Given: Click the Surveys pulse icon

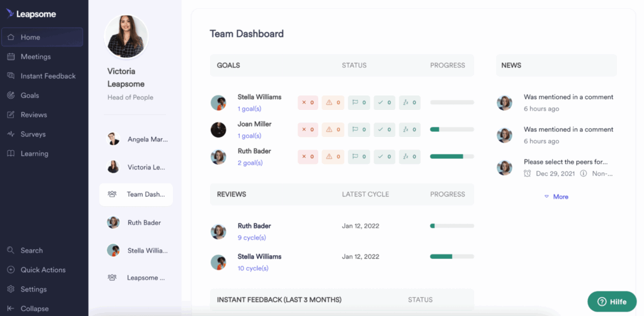Looking at the screenshot, I should click(11, 134).
